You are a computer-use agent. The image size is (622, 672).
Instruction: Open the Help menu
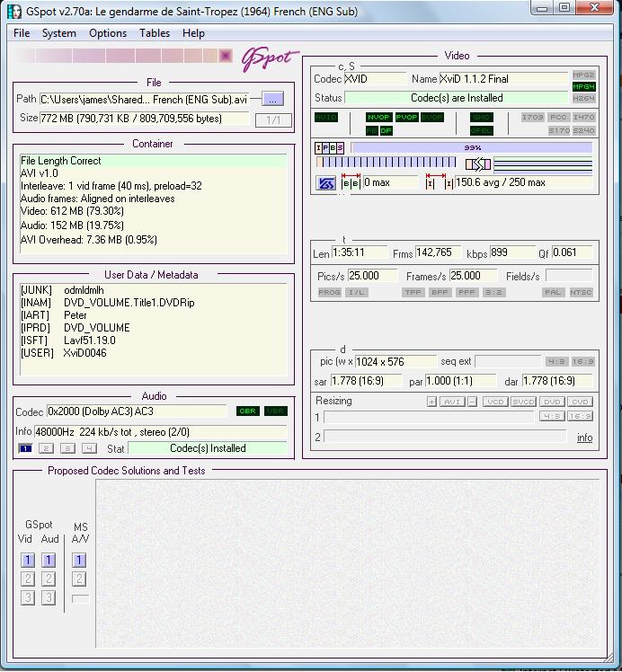tap(193, 33)
